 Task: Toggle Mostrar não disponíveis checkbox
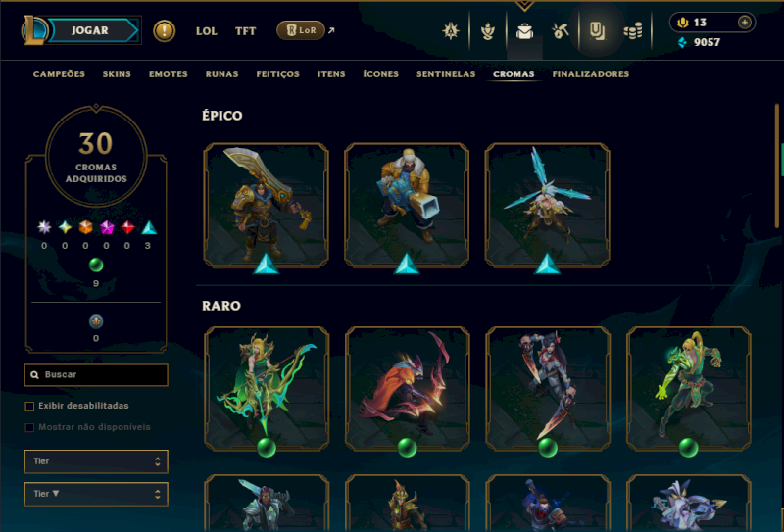(x=29, y=427)
